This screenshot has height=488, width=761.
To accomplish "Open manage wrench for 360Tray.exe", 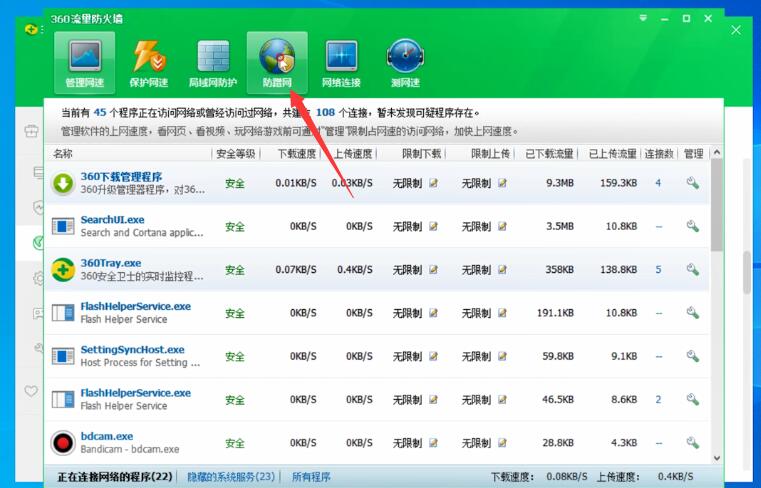I will (693, 269).
